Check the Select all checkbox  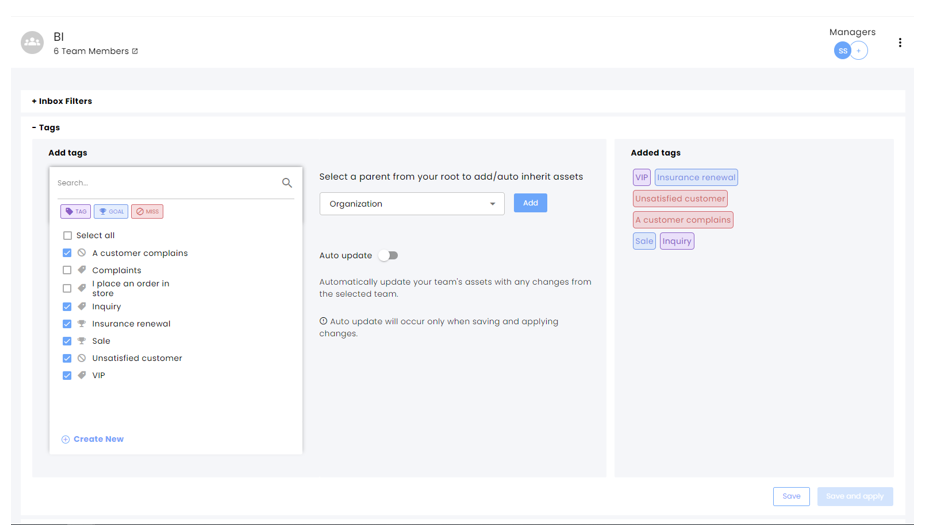click(68, 235)
